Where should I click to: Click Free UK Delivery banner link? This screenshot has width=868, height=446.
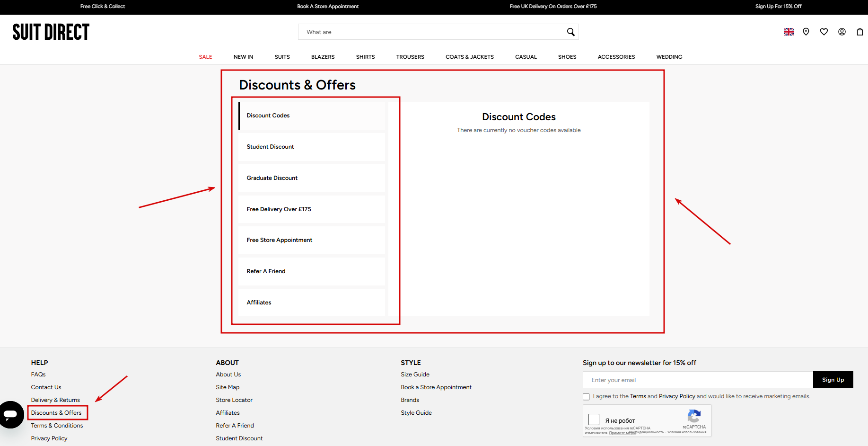[x=553, y=7]
